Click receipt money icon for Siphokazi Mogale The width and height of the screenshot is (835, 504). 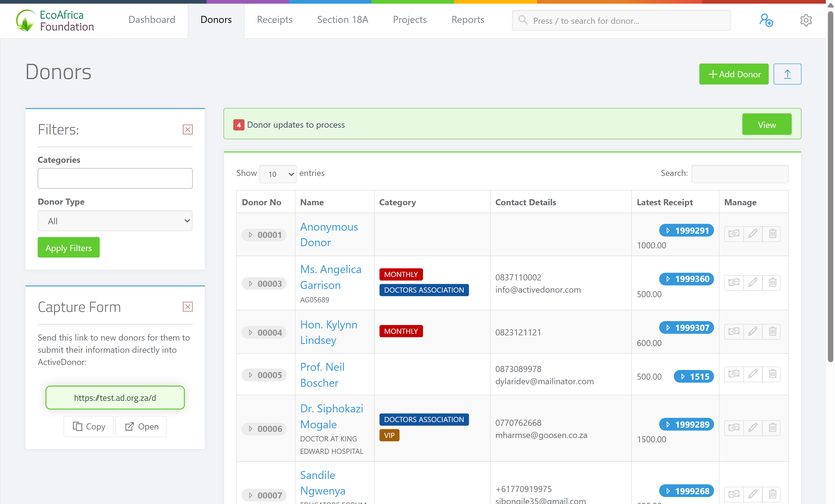734,428
